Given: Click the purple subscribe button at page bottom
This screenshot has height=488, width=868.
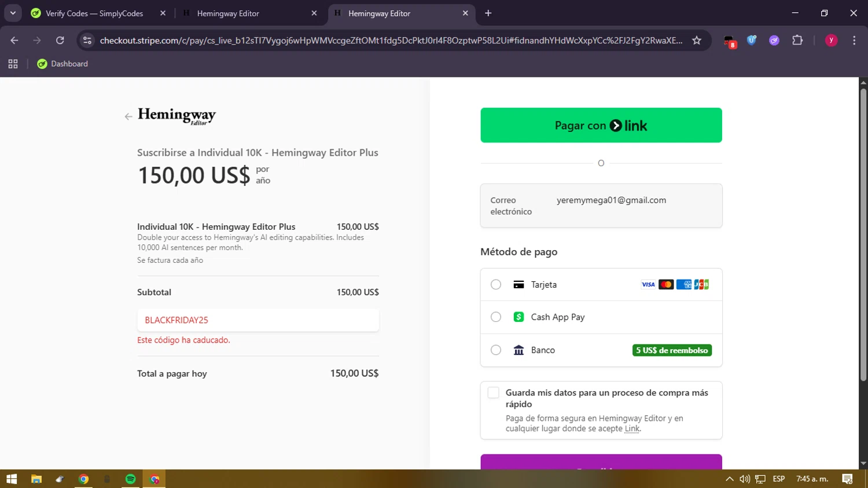Looking at the screenshot, I should coord(601,462).
